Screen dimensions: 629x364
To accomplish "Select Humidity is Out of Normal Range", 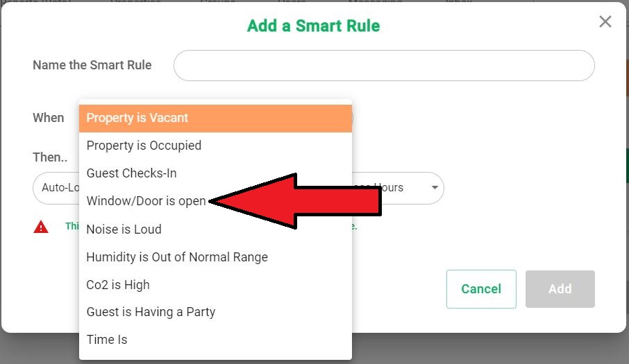I will 215,257.
